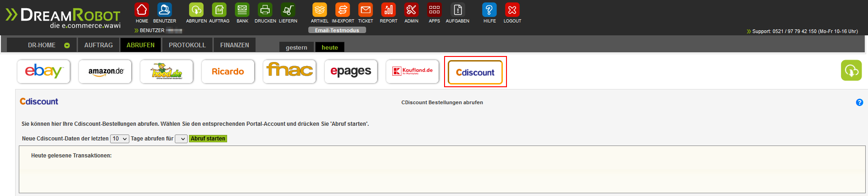Select the Cdiscount marketplace logo
The width and height of the screenshot is (868, 196).
click(x=475, y=73)
